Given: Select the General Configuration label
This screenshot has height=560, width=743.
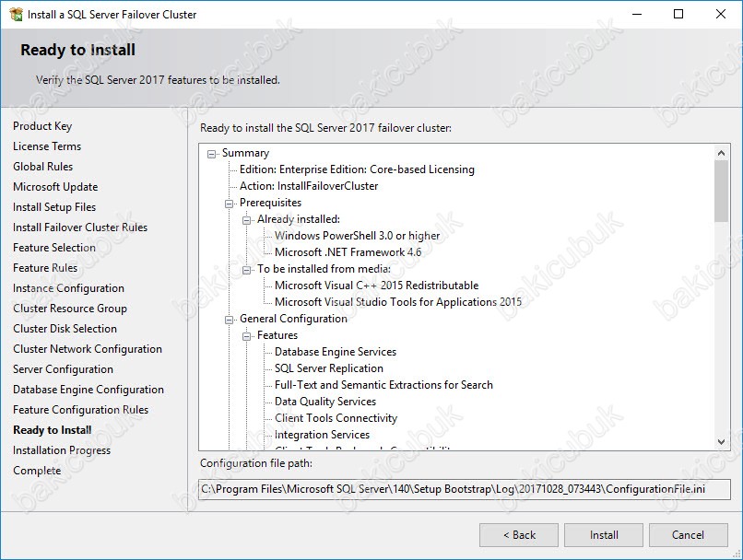Looking at the screenshot, I should pyautogui.click(x=293, y=319).
